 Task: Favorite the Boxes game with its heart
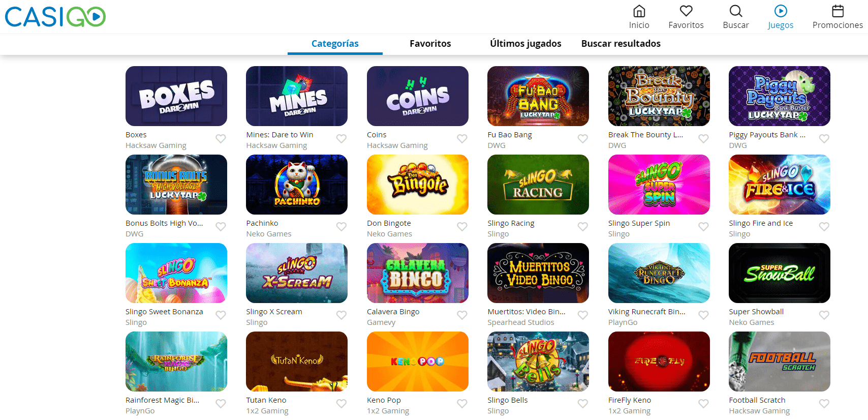pyautogui.click(x=221, y=139)
